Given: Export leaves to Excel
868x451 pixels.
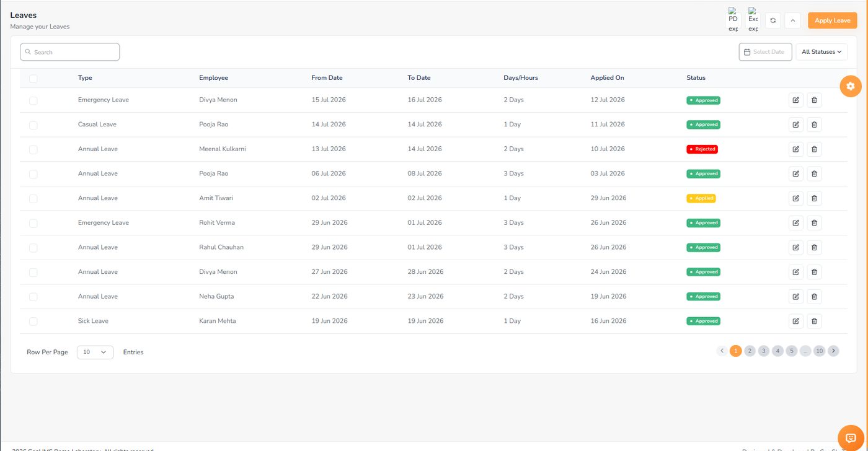Looking at the screenshot, I should pyautogui.click(x=753, y=20).
